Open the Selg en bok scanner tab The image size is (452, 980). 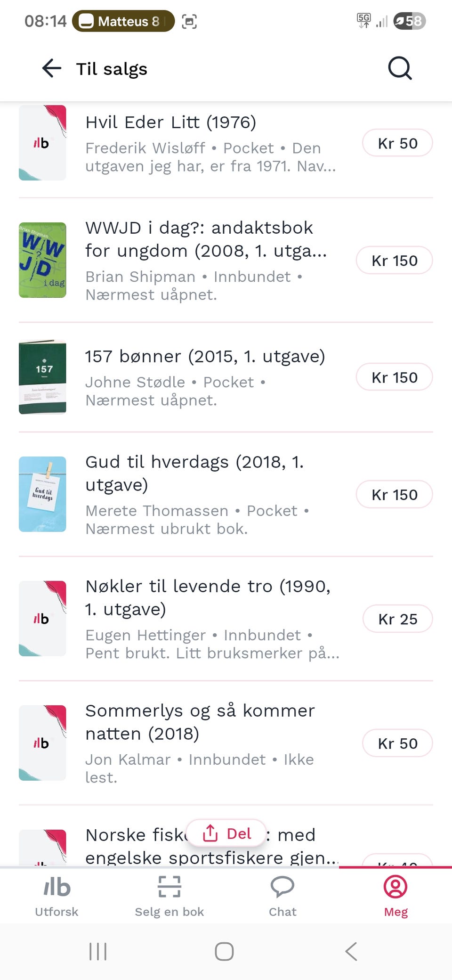click(169, 897)
